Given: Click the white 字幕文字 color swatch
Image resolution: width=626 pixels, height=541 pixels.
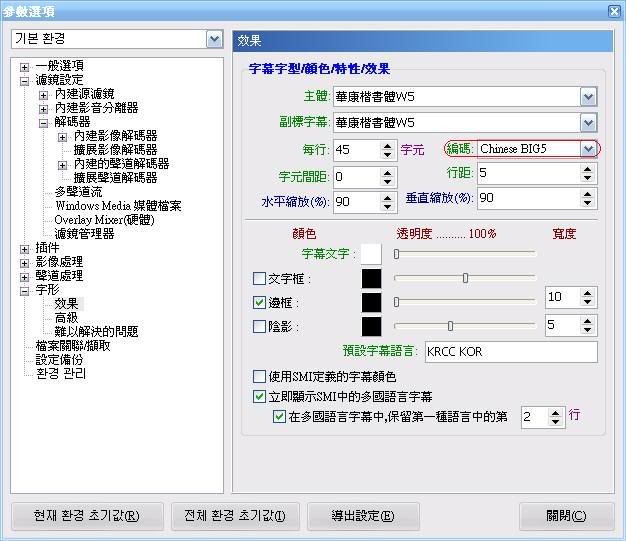Looking at the screenshot, I should pyautogui.click(x=371, y=254).
